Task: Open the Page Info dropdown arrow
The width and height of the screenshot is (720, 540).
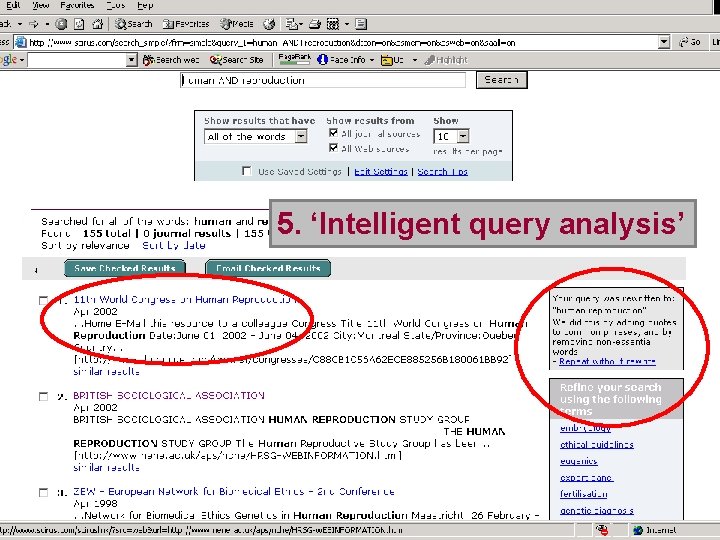Action: 372,60
